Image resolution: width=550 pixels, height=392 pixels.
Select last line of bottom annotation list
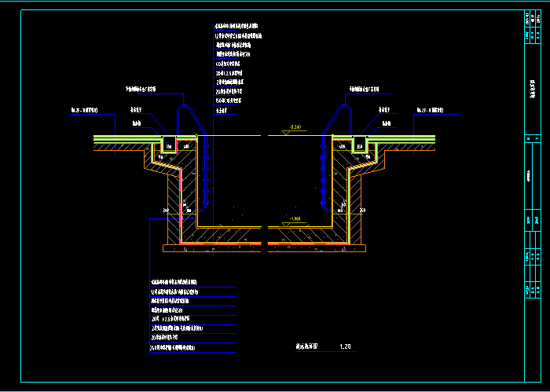tap(173, 347)
